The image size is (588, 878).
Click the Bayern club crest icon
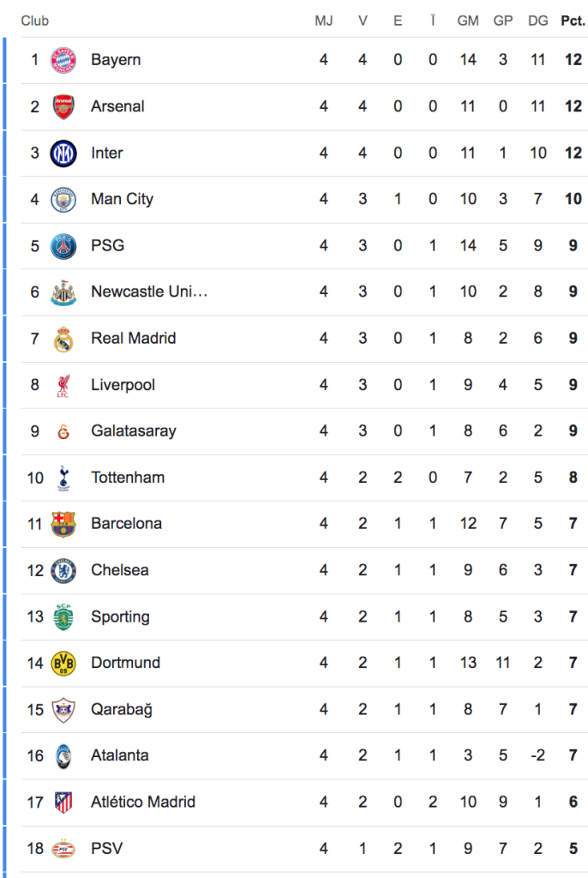(63, 60)
